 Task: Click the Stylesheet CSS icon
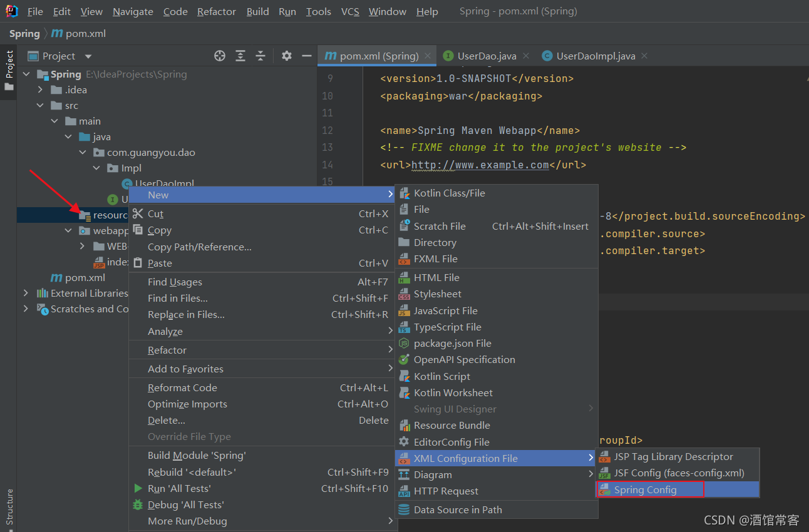[x=404, y=294]
